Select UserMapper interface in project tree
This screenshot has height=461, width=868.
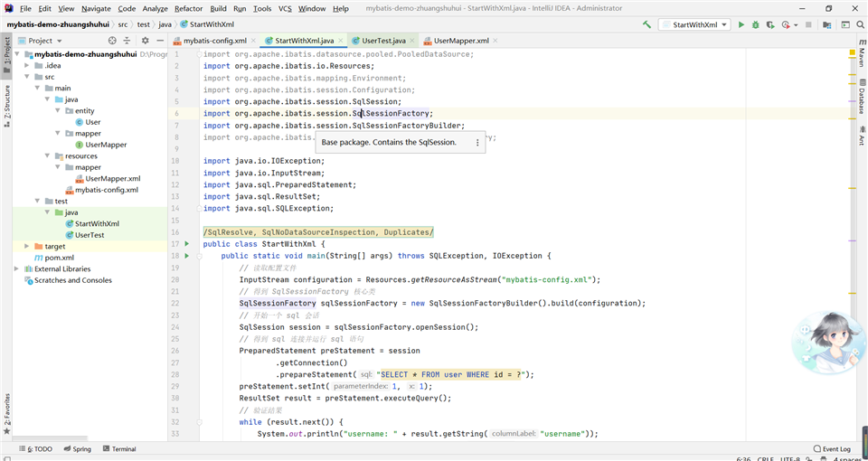[101, 145]
